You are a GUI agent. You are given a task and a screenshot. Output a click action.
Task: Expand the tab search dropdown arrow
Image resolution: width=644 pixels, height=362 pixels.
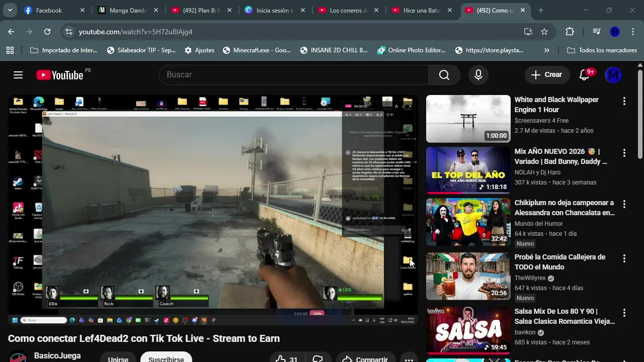click(x=10, y=10)
